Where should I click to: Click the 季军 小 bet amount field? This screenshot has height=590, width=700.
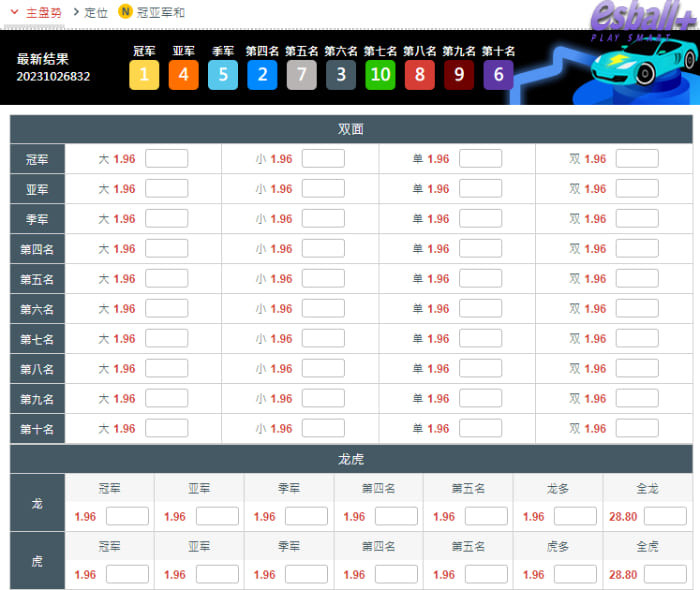(x=323, y=219)
